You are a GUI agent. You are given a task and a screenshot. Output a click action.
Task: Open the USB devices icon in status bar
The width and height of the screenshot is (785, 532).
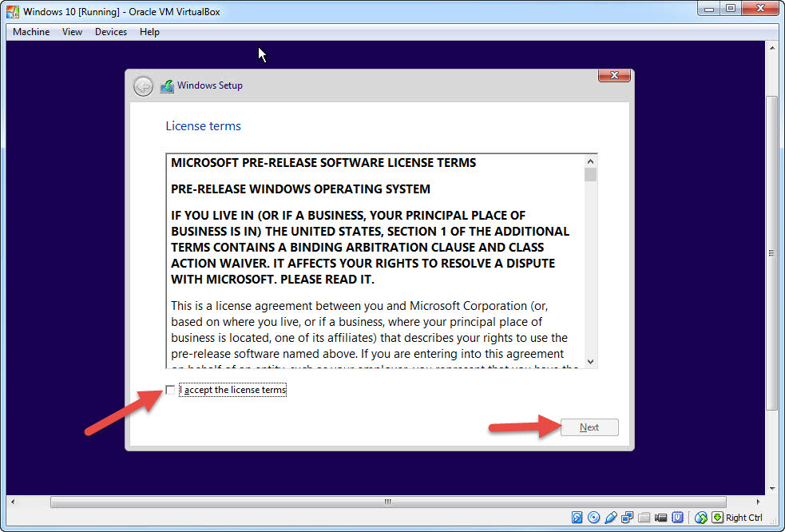[x=610, y=517]
